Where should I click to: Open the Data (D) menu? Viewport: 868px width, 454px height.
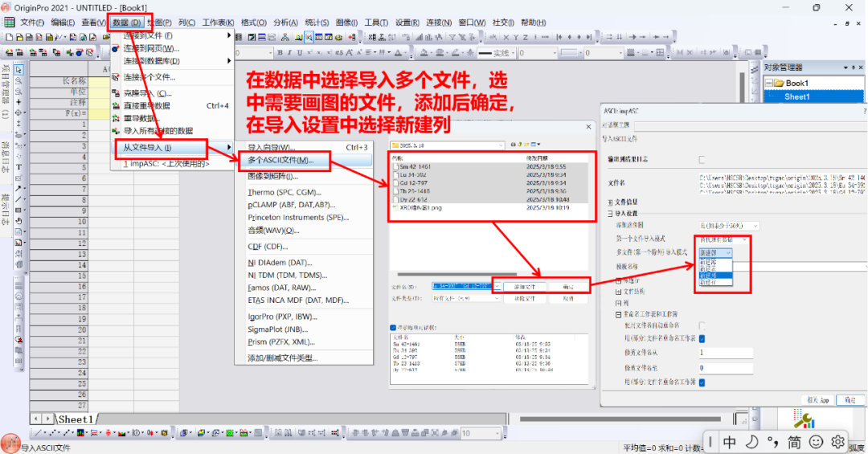pos(127,22)
